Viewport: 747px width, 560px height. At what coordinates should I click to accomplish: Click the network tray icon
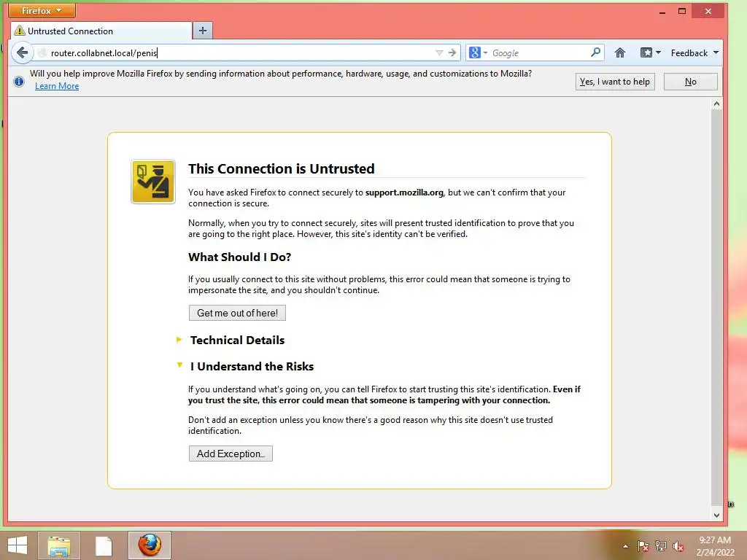point(661,546)
